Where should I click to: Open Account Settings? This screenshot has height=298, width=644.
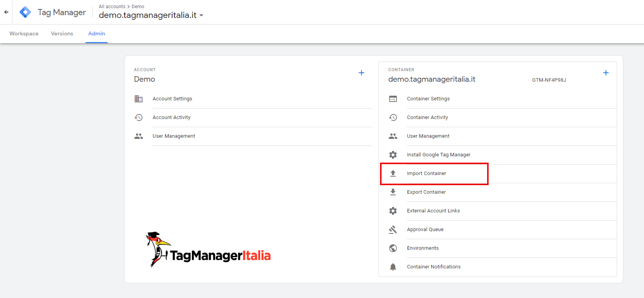point(172,99)
